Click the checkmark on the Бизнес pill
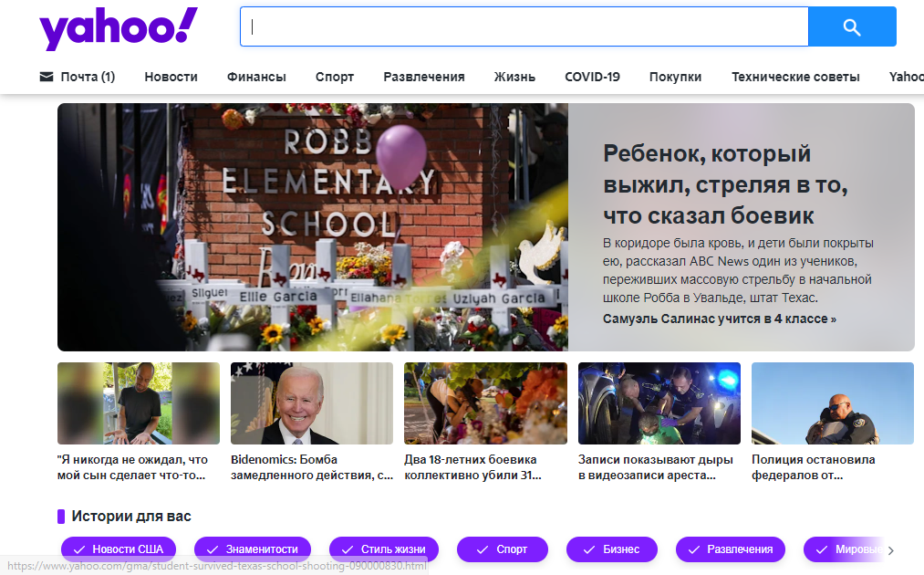The width and height of the screenshot is (924, 575). click(589, 549)
